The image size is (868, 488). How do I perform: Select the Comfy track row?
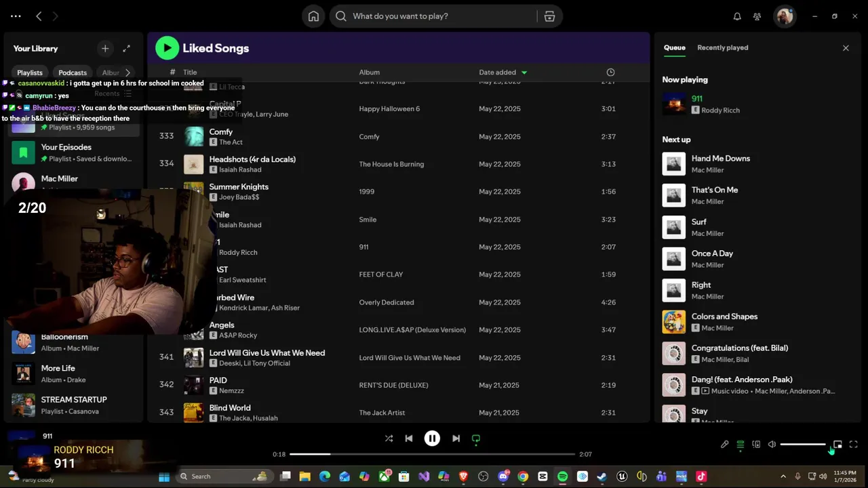pyautogui.click(x=399, y=136)
